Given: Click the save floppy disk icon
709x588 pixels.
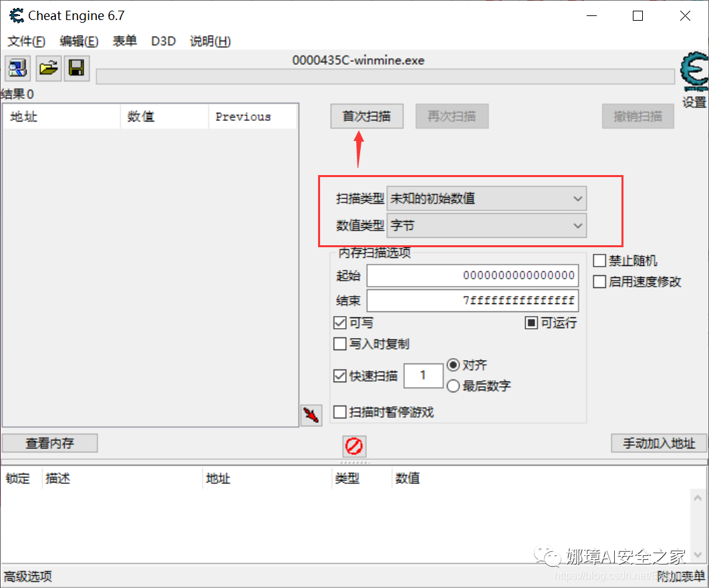Looking at the screenshot, I should point(76,68).
